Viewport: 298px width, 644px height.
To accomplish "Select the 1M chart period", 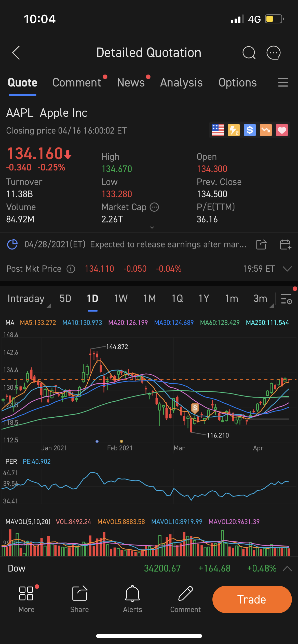I will 150,299.
